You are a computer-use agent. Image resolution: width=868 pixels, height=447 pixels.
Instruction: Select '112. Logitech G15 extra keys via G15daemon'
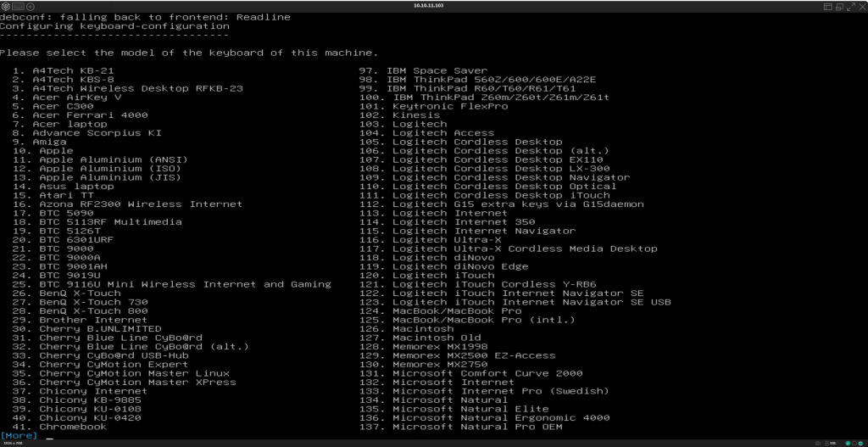pos(502,204)
